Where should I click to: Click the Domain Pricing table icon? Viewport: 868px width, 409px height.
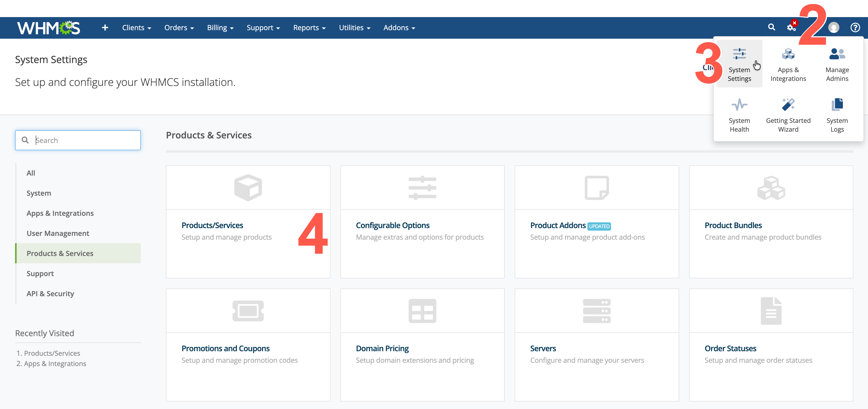[422, 311]
